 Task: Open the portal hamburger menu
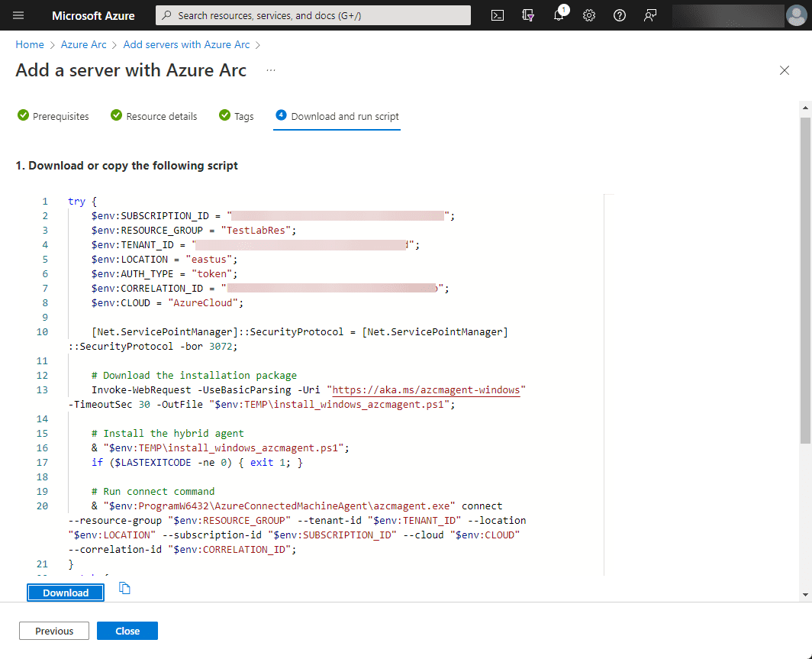18,15
